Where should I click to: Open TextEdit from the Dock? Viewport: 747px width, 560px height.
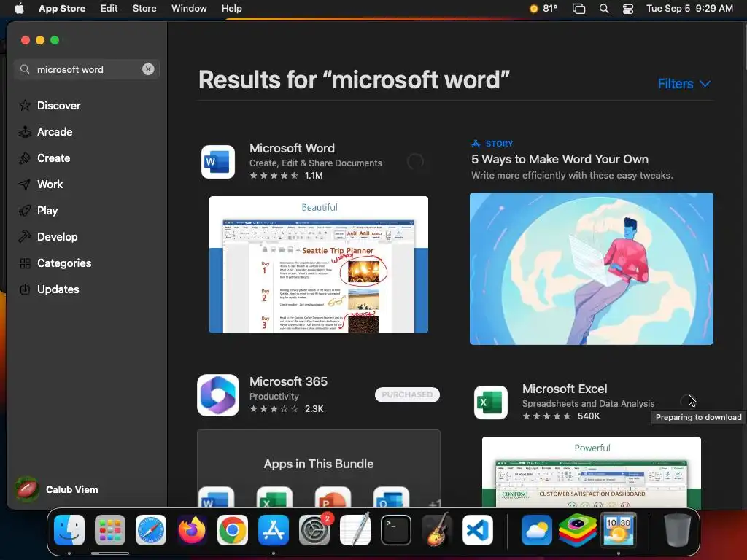(355, 529)
